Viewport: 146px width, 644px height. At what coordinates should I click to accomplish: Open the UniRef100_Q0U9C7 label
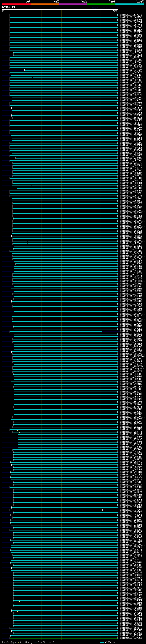[x=131, y=399]
